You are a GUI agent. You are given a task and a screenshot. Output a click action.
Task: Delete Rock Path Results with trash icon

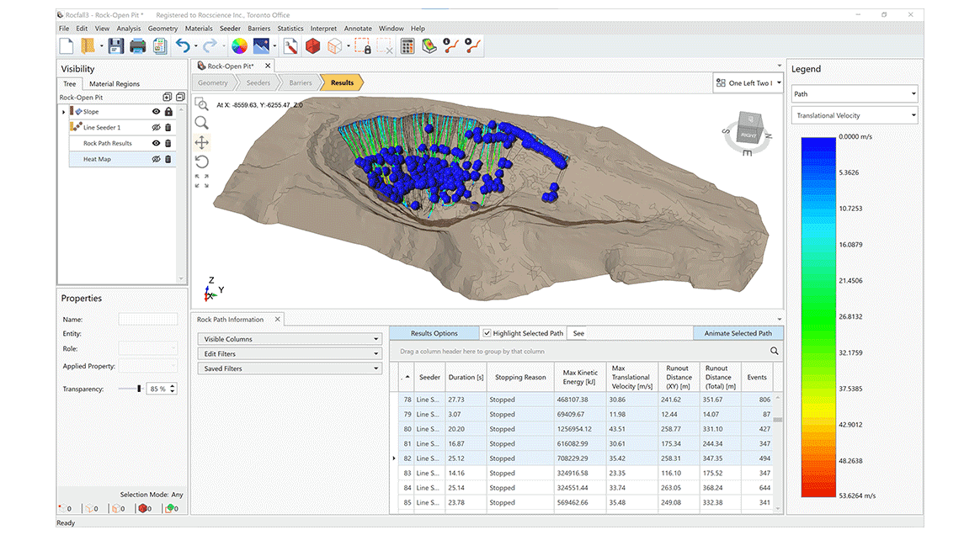pyautogui.click(x=168, y=144)
